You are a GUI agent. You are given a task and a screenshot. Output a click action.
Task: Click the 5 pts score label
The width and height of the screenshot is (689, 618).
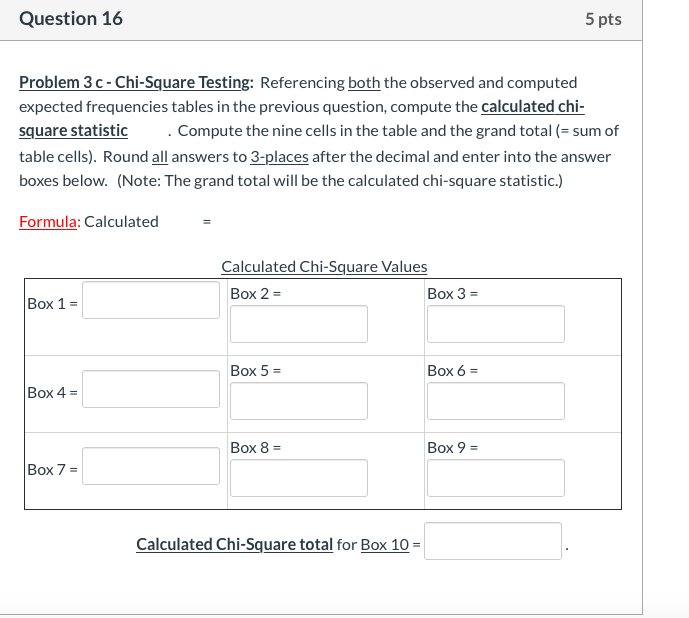pyautogui.click(x=603, y=20)
